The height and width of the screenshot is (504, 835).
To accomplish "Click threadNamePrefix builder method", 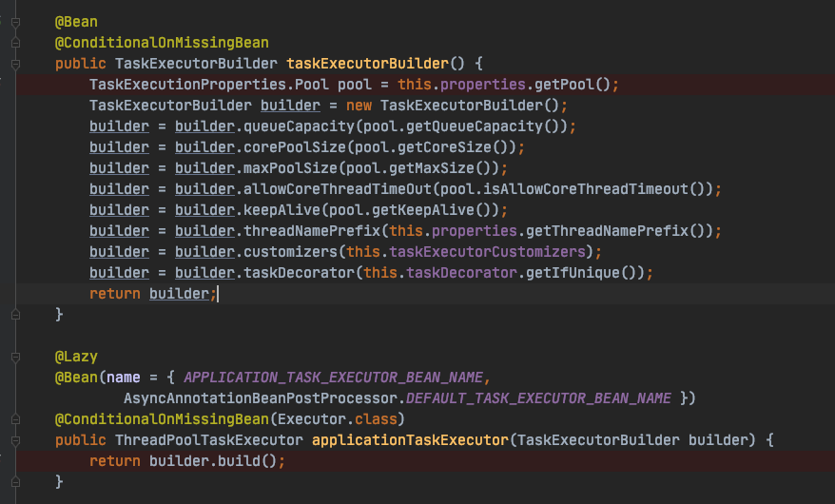I will point(312,231).
